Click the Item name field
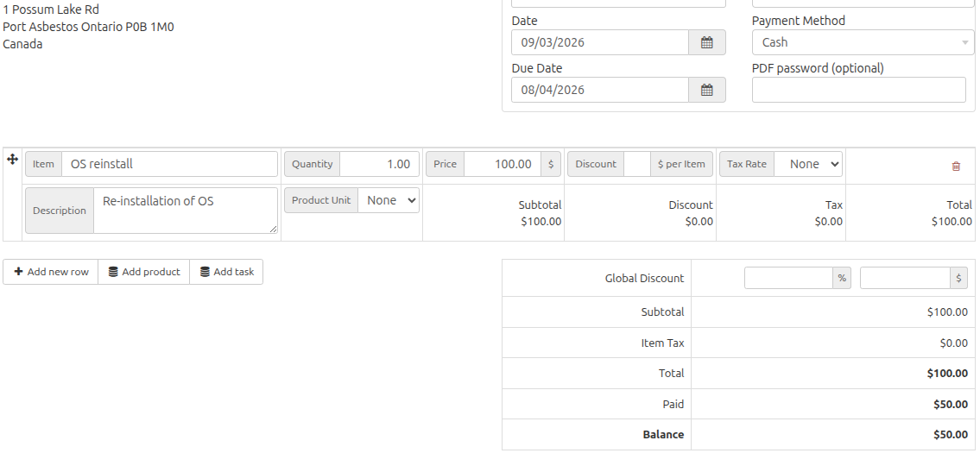This screenshot has width=980, height=472. [x=169, y=164]
